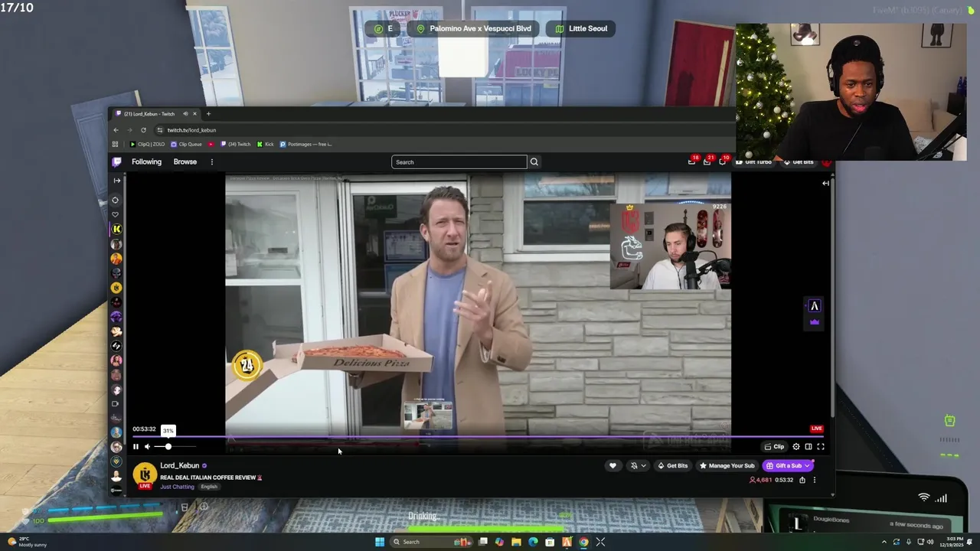Open File Explorer from the taskbar
Screen dimensions: 980x551
tap(516, 542)
